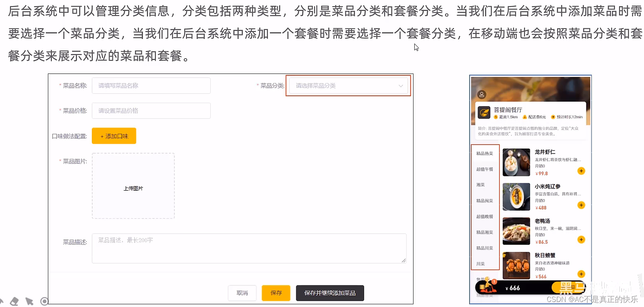The height and width of the screenshot is (307, 644).
Task: Open the 老鸭汤 dish thumbnail
Action: tap(516, 231)
